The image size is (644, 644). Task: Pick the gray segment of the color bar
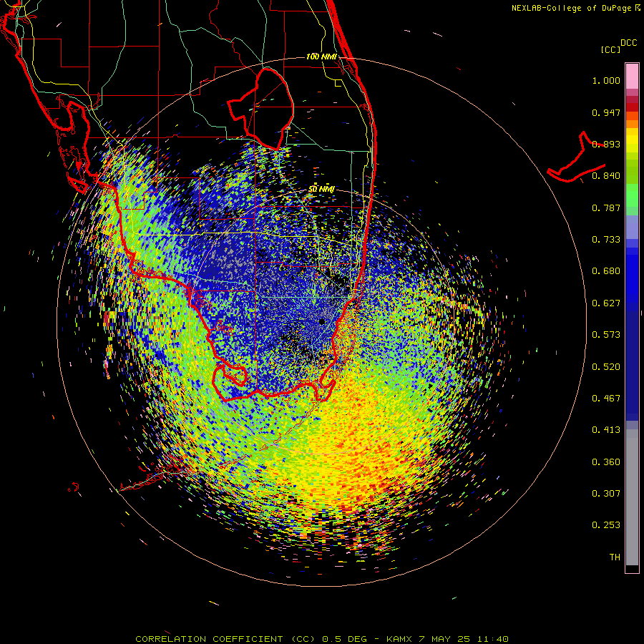pyautogui.click(x=632, y=497)
